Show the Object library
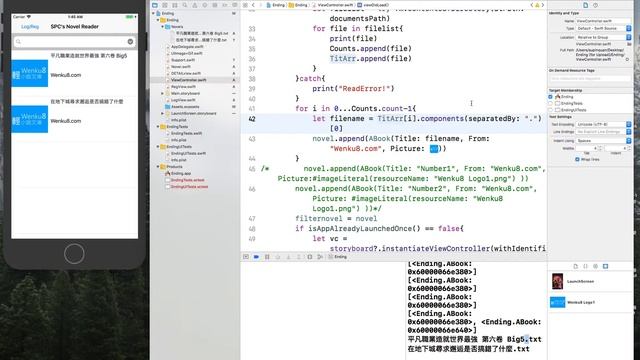The width and height of the screenshot is (640, 360). [596, 266]
